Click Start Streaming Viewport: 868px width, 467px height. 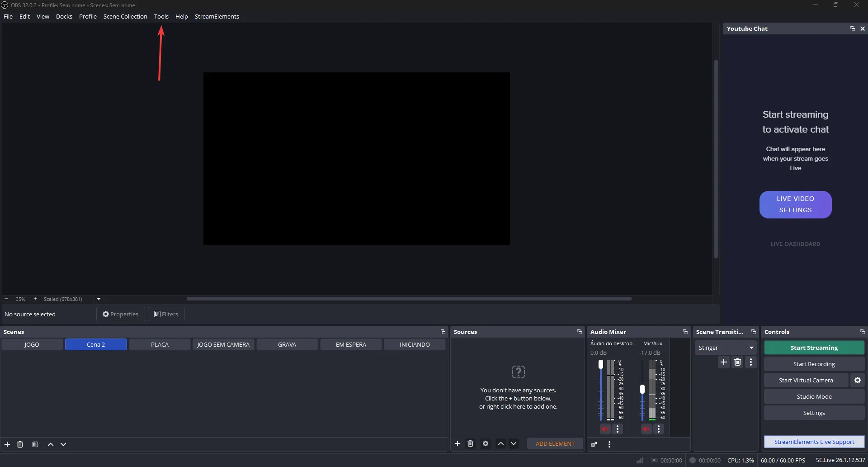pyautogui.click(x=814, y=348)
